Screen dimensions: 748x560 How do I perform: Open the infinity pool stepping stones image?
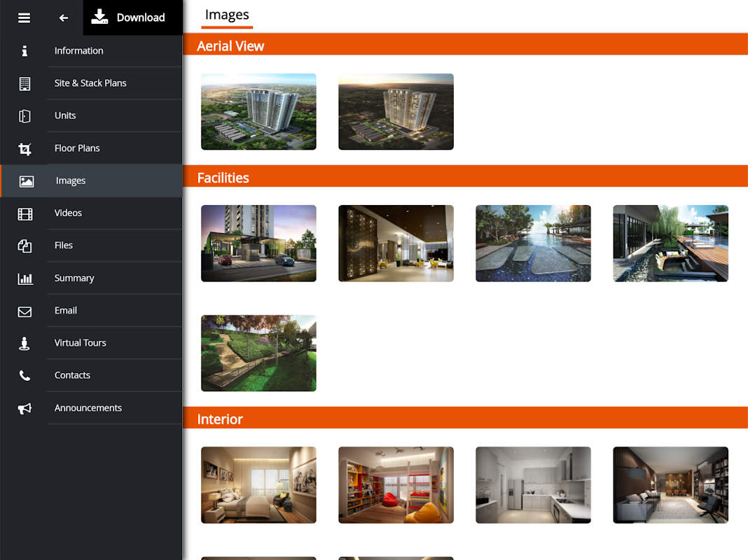click(x=533, y=244)
